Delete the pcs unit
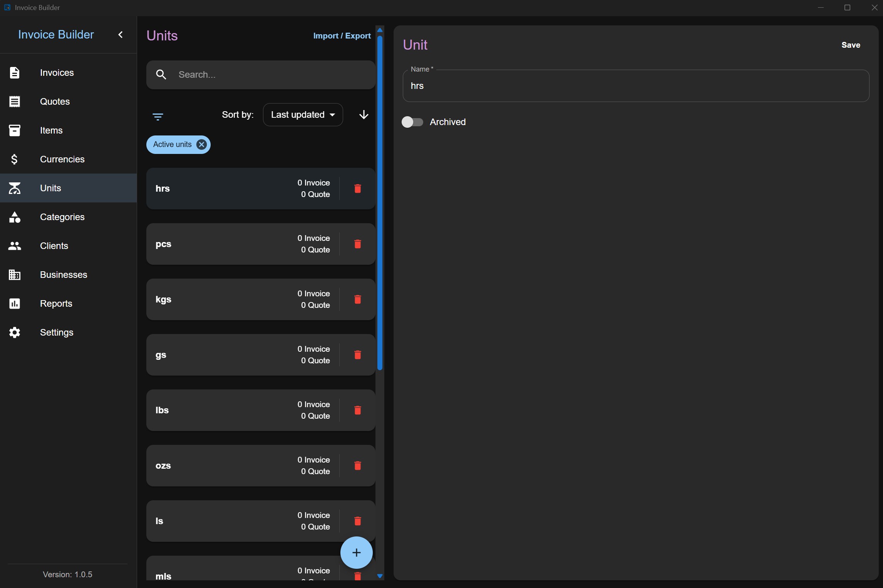 (x=358, y=244)
